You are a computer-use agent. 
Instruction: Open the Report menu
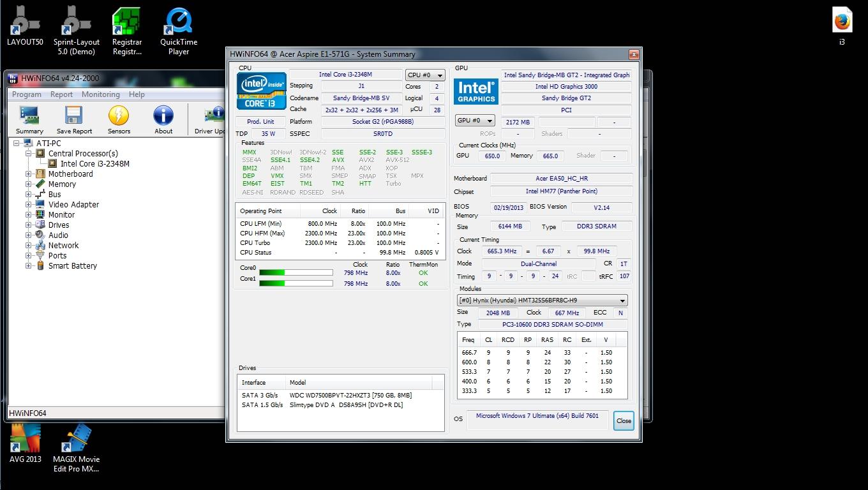point(61,94)
